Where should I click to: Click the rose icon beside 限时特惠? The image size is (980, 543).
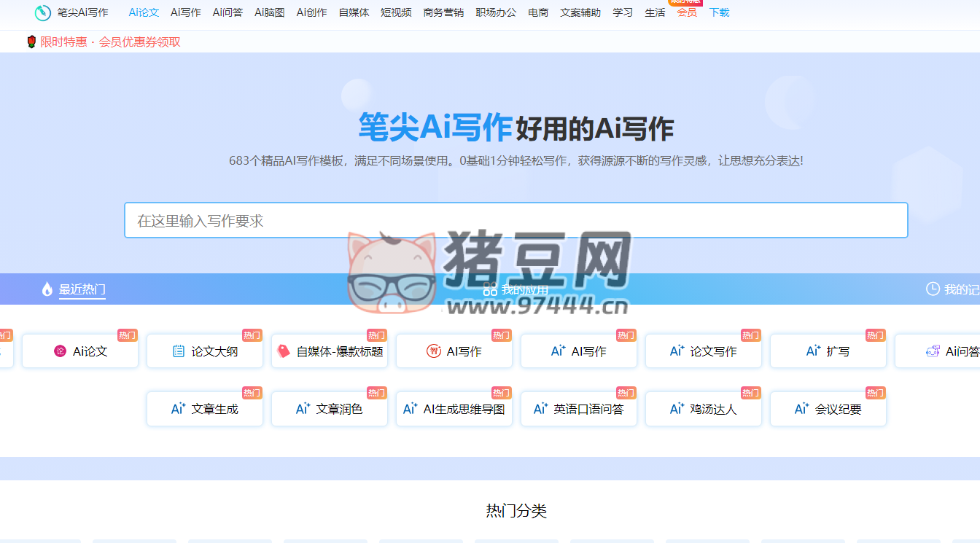(31, 42)
